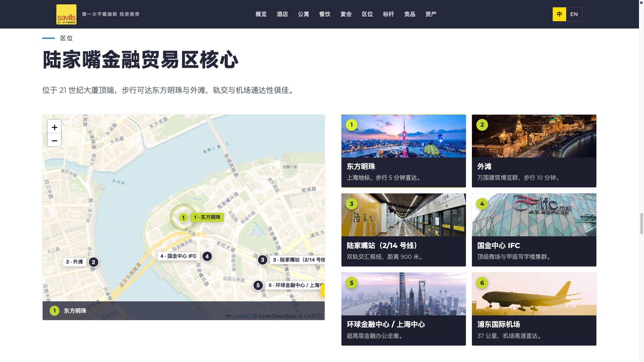This screenshot has height=362, width=644.
Task: Click the 东方明珠 card title
Action: click(x=361, y=167)
